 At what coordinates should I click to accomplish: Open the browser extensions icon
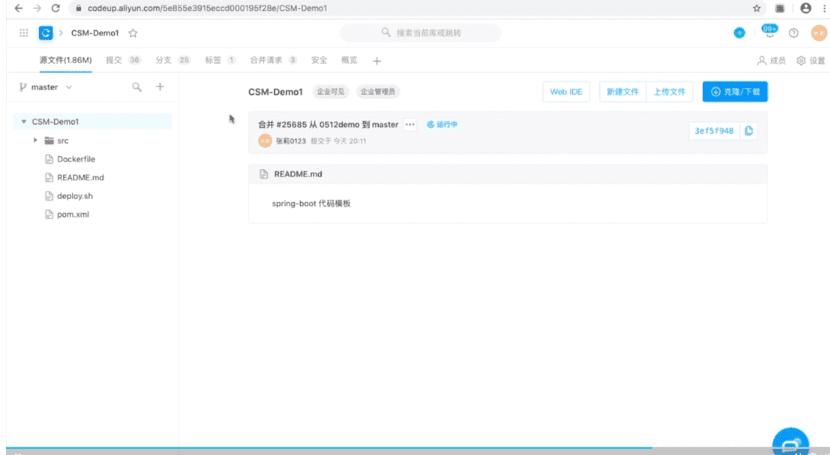tap(780, 8)
